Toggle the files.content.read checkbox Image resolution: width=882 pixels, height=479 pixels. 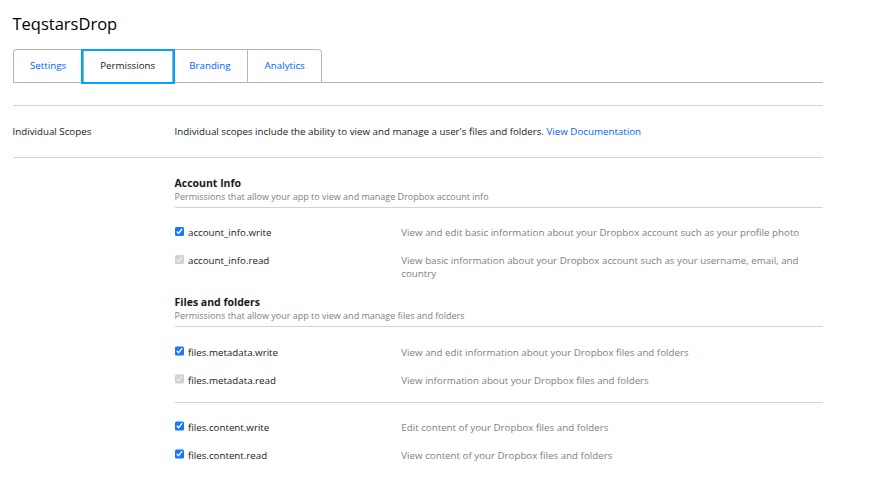click(x=179, y=454)
